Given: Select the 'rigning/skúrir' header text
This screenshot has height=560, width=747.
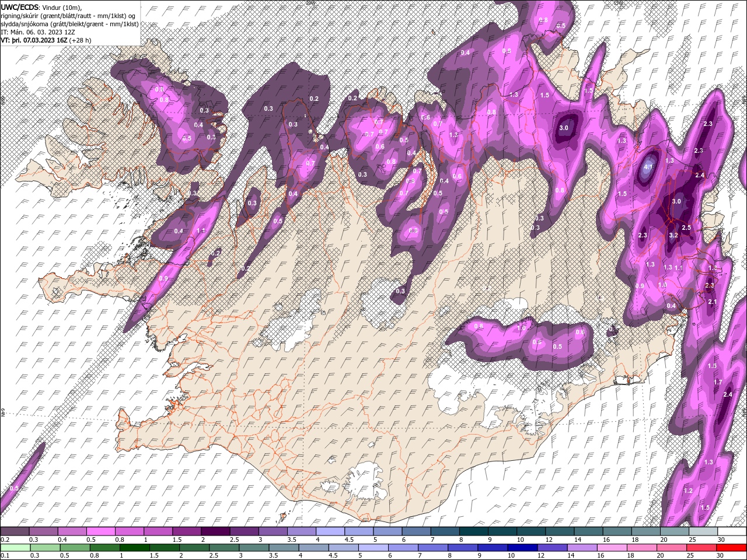Looking at the screenshot, I should 20,15.
